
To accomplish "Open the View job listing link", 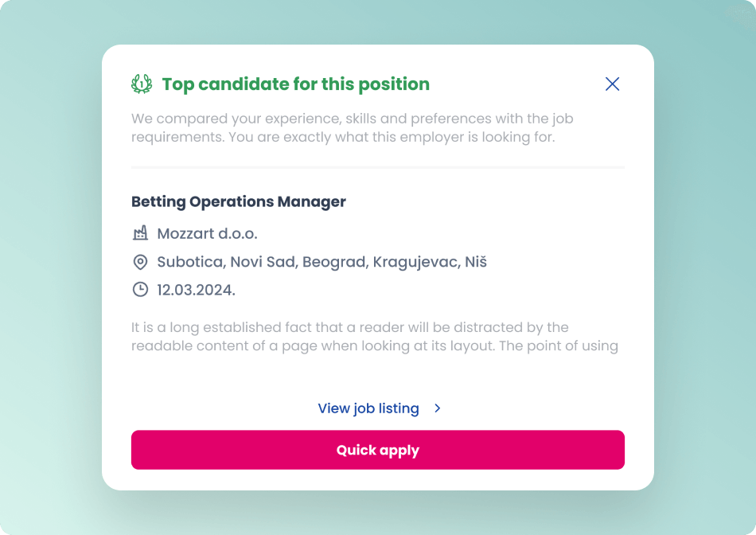I will (368, 408).
